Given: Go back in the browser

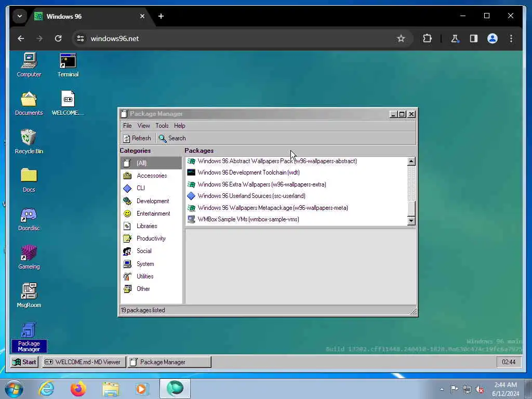Looking at the screenshot, I should (21, 38).
